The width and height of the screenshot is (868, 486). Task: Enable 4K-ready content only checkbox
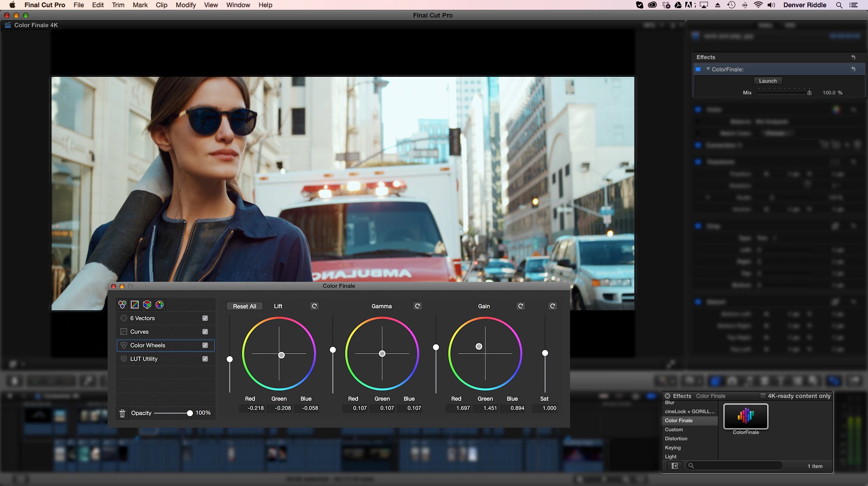pyautogui.click(x=763, y=396)
